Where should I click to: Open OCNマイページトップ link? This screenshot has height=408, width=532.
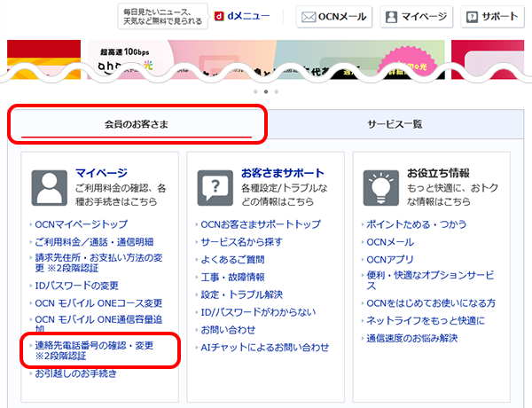coord(82,224)
